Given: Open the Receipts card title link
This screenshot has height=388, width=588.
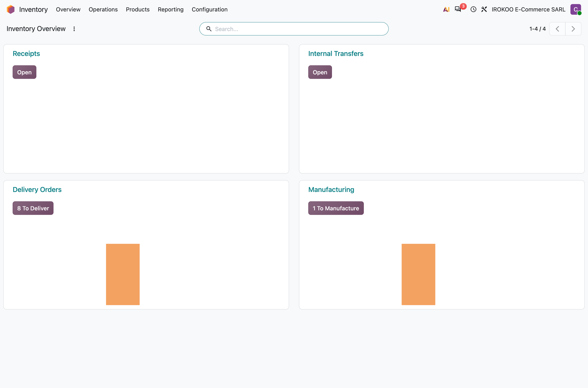Looking at the screenshot, I should (x=26, y=54).
